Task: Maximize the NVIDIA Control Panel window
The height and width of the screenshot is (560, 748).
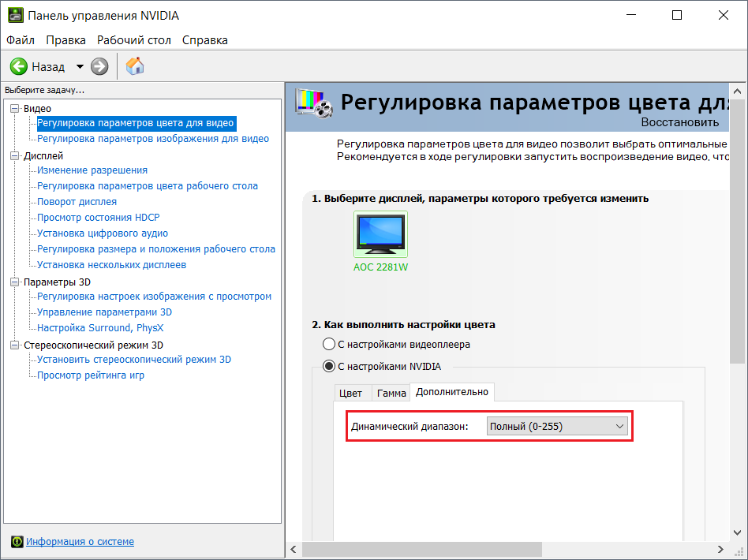Action: pos(676,15)
